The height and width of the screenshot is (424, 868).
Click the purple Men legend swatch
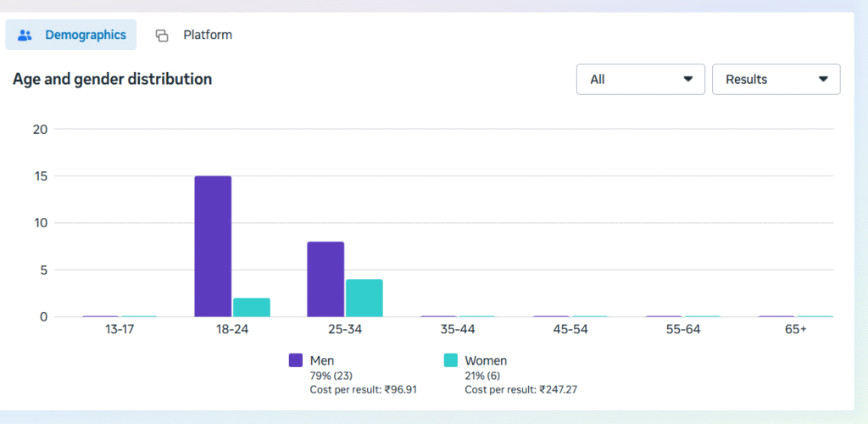point(296,360)
